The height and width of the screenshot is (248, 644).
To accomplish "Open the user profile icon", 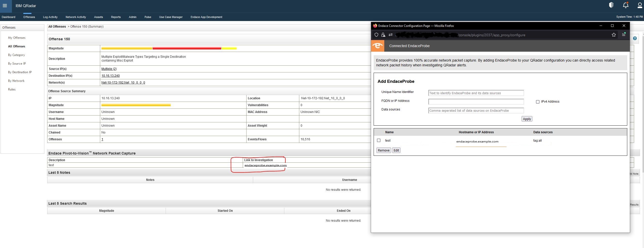I will 640,5.
